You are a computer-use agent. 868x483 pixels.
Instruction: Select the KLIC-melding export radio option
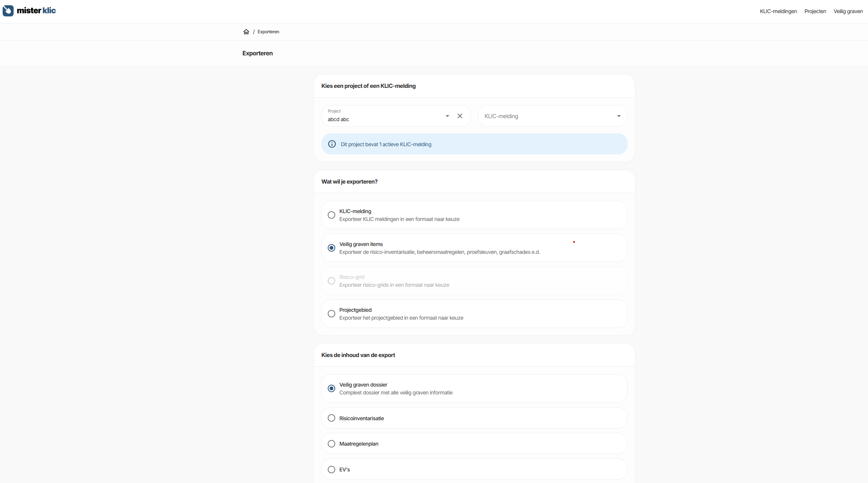[331, 215]
